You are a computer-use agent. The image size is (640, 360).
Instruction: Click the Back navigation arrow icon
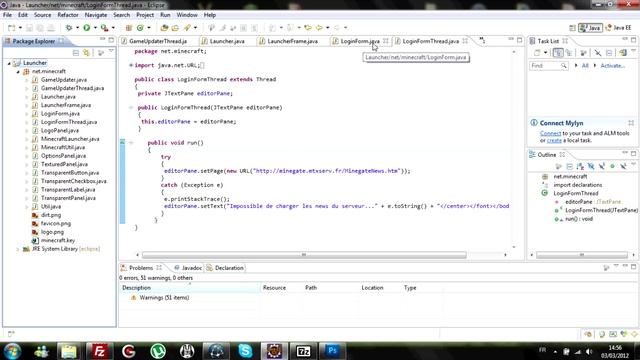(x=319, y=28)
